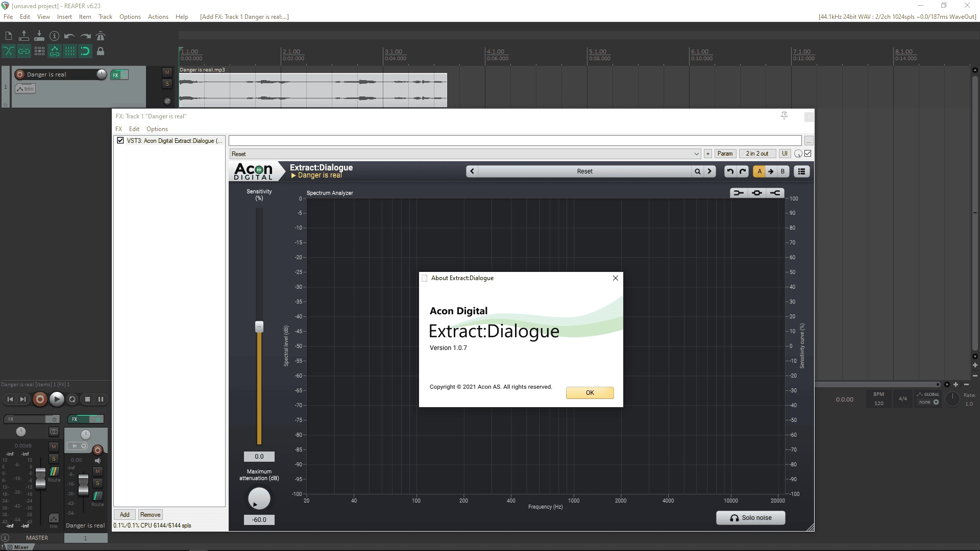The height and width of the screenshot is (551, 980).
Task: Click the UI button in FX window
Action: tap(785, 154)
